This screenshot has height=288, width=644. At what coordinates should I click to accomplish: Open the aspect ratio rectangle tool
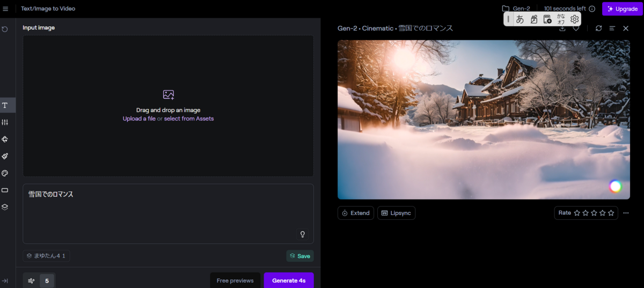click(5, 190)
